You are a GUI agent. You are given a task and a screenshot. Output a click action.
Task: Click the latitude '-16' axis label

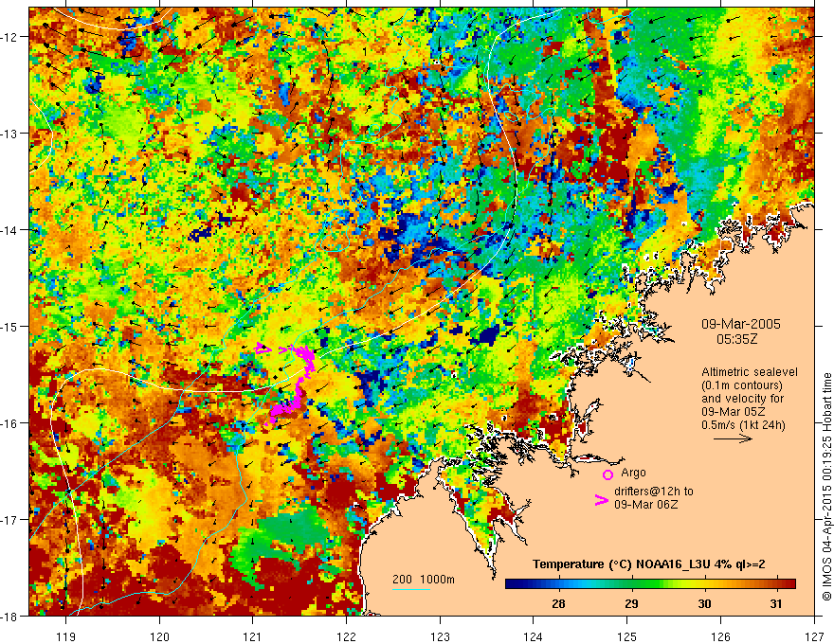coord(9,423)
